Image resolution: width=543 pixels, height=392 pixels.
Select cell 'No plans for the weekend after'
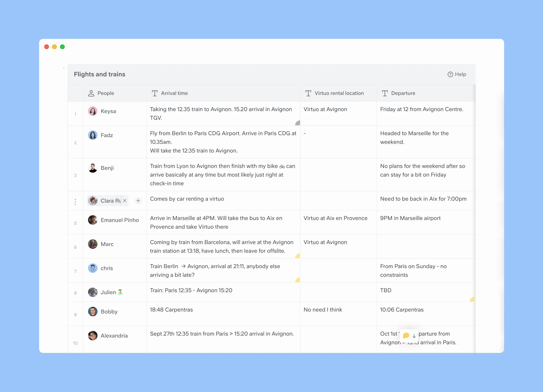426,175
